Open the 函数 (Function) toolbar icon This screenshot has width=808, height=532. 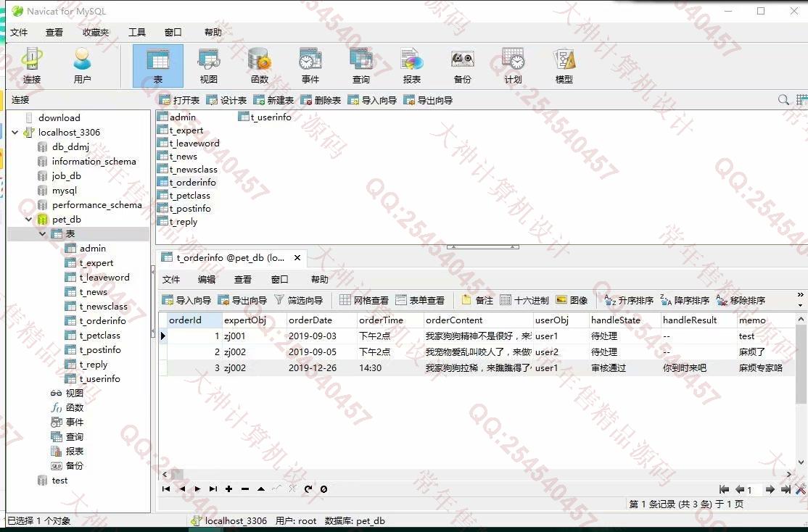pos(260,66)
